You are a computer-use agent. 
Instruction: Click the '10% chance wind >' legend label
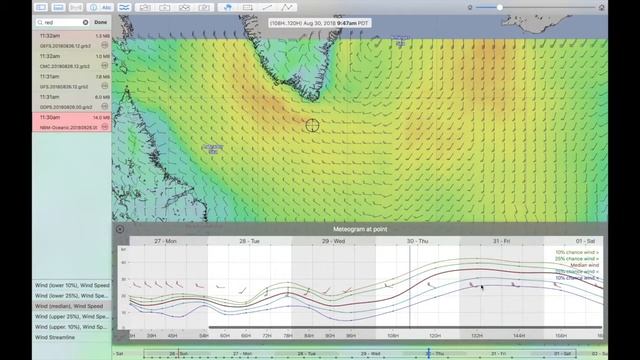point(577,252)
